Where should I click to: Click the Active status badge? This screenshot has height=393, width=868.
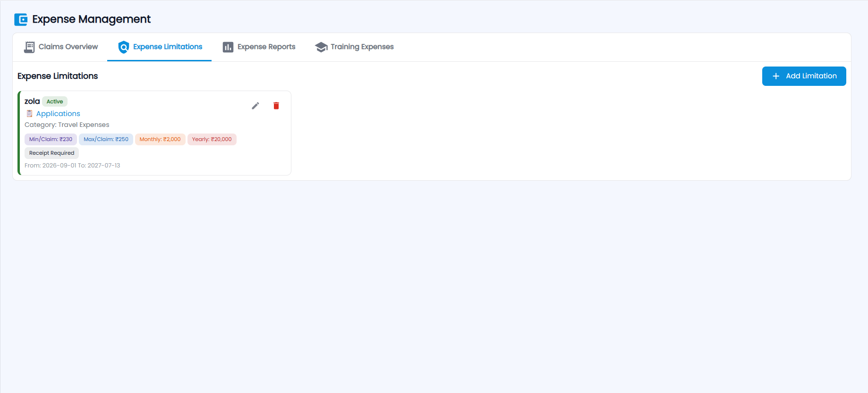coord(55,101)
